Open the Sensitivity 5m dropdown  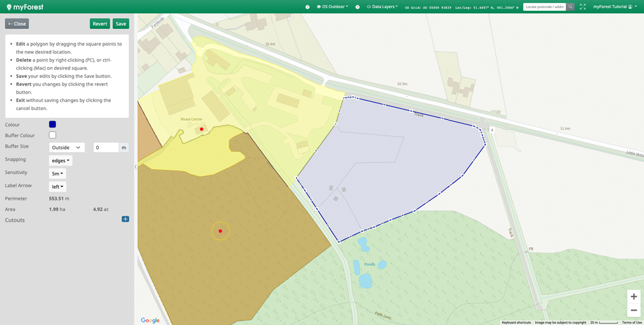click(57, 174)
